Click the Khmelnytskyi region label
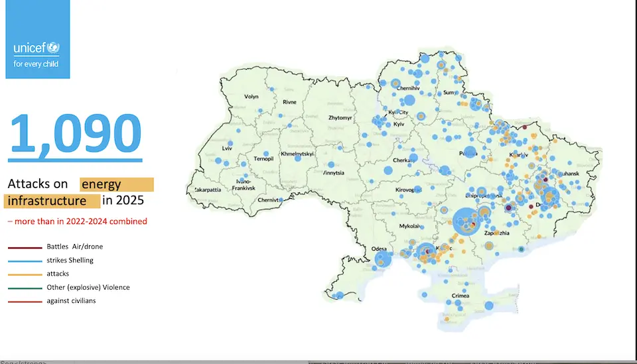Viewport: 637px width, 364px height. [297, 154]
